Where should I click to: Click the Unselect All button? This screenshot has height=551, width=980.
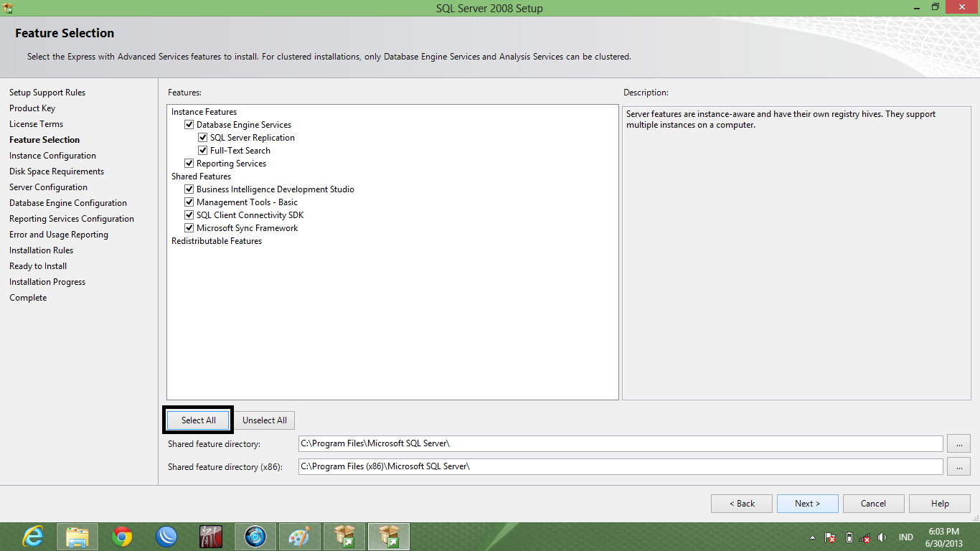tap(265, 420)
